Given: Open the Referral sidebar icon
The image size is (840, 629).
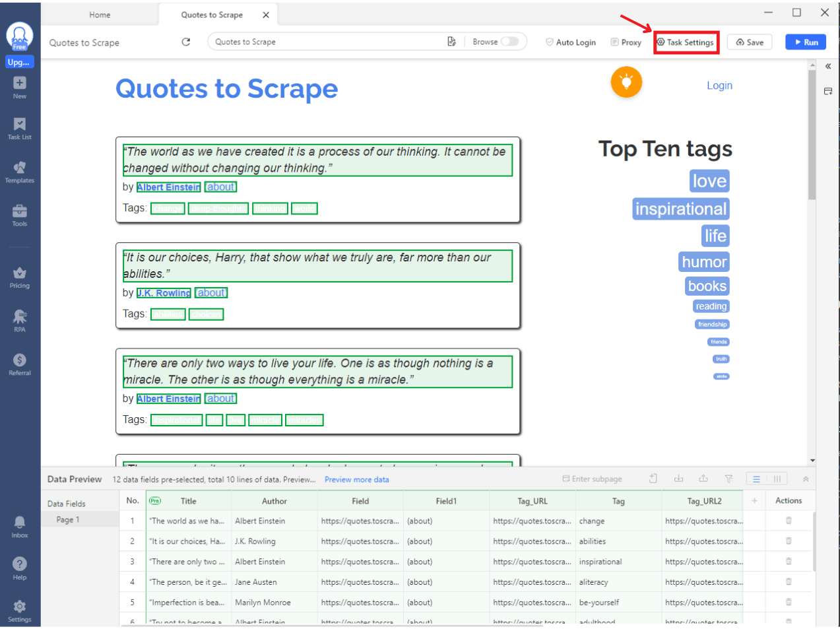Looking at the screenshot, I should tap(20, 364).
